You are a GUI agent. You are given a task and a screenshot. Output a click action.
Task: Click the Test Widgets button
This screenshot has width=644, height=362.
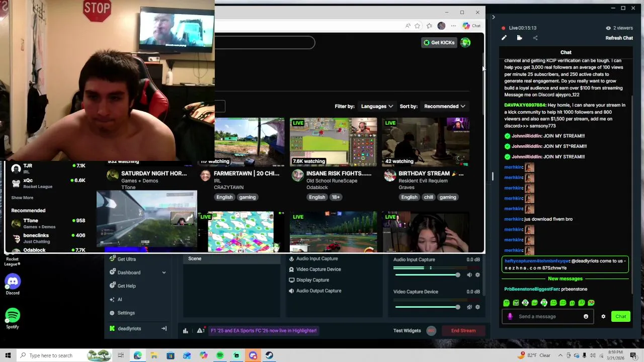click(407, 331)
